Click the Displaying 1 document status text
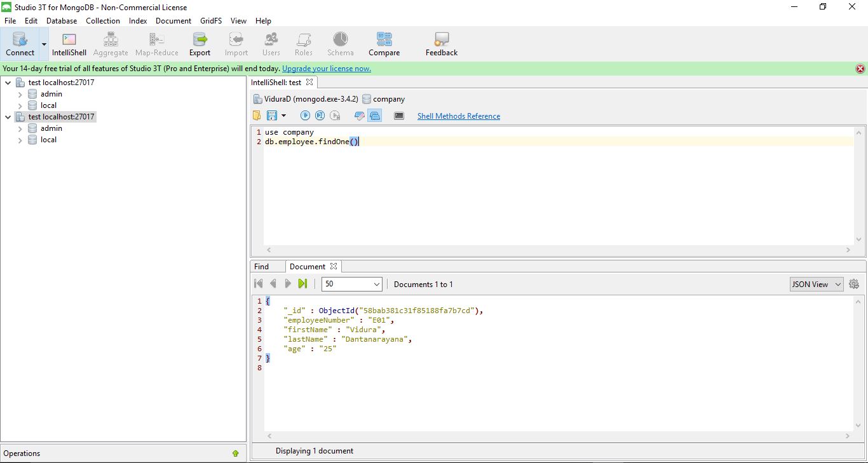The width and height of the screenshot is (868, 463). click(x=315, y=451)
